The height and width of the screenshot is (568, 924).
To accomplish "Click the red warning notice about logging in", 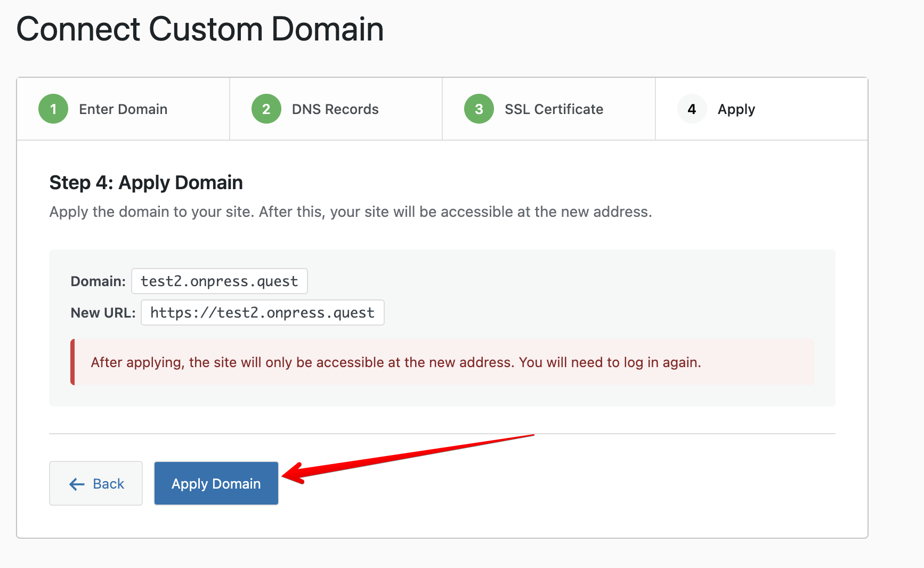I will (x=395, y=362).
